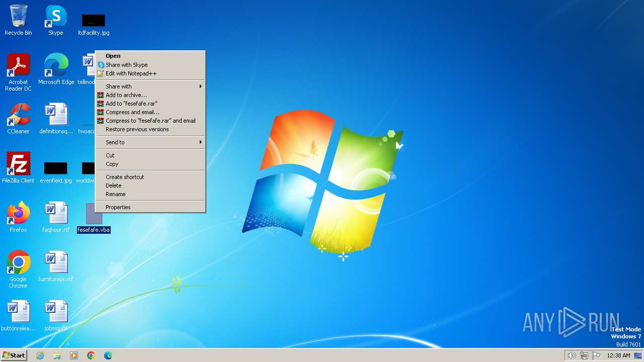Click the Start button
The image size is (644, 362).
(14, 355)
